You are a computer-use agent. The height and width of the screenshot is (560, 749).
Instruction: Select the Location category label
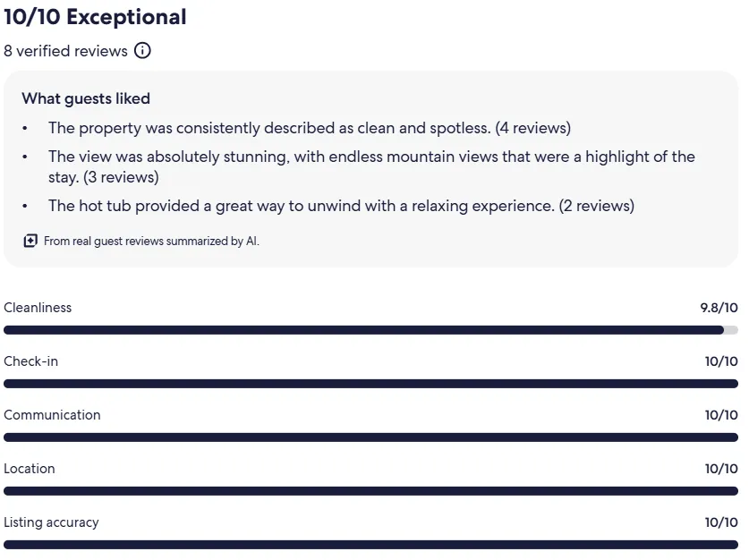(30, 469)
